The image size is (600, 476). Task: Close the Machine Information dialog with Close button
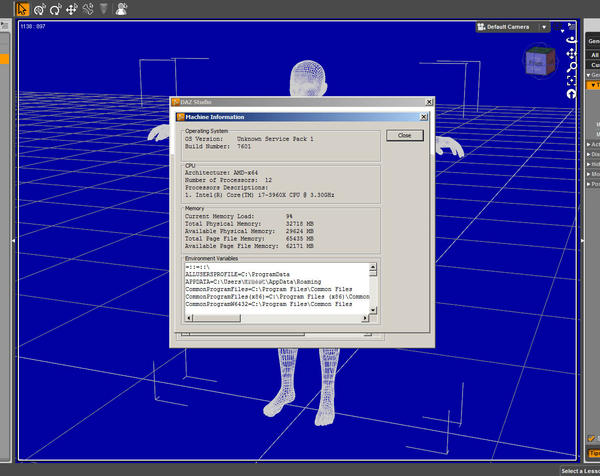click(x=405, y=135)
